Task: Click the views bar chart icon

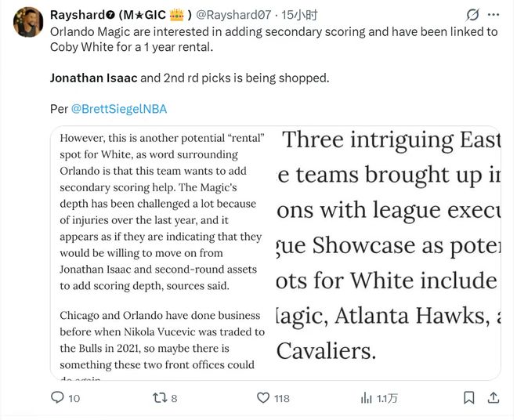Action: click(x=366, y=398)
